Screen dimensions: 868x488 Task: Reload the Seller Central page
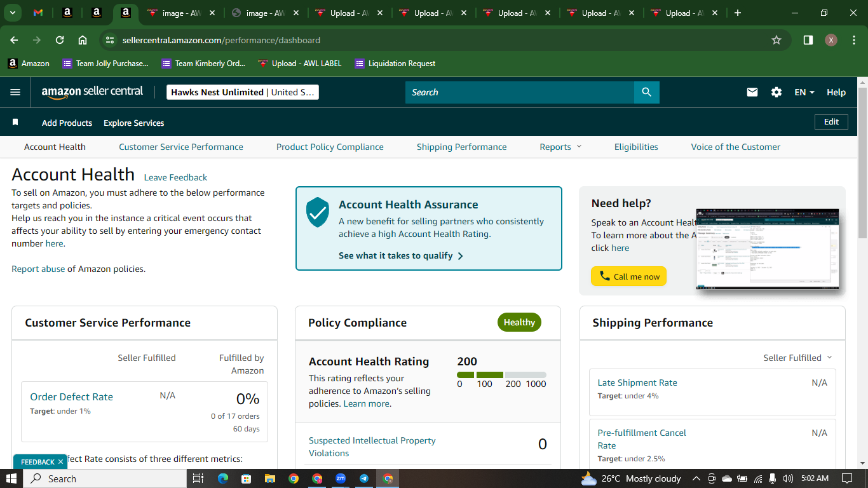[x=60, y=40]
